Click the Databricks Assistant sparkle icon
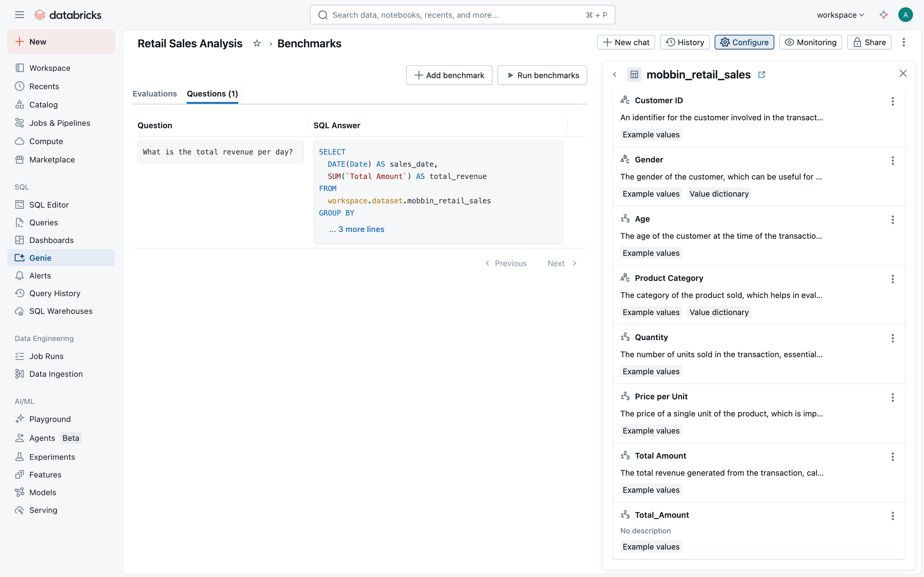Image resolution: width=924 pixels, height=577 pixels. point(884,15)
